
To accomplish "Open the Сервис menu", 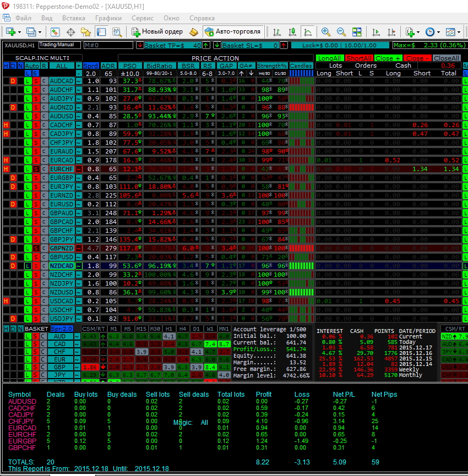I will tap(143, 18).
